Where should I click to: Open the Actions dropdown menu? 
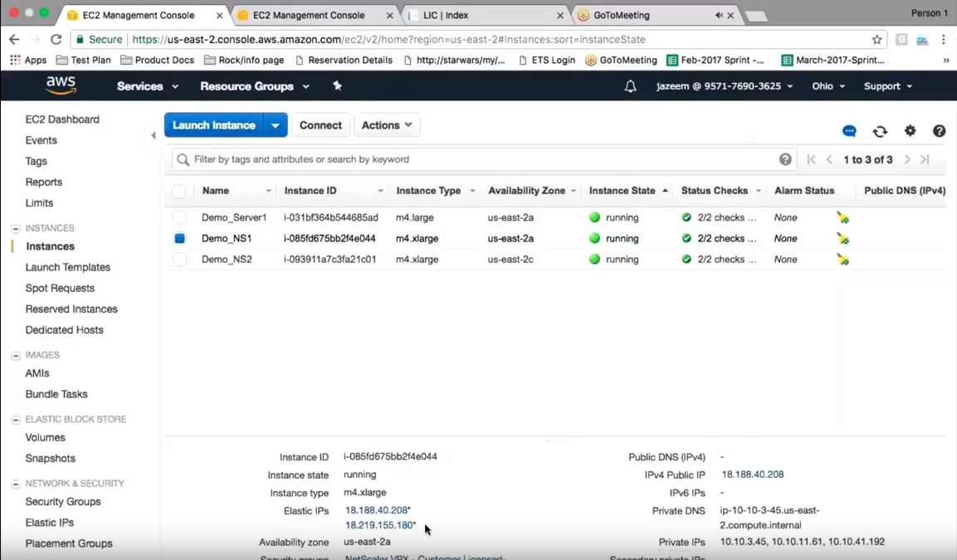pyautogui.click(x=387, y=125)
